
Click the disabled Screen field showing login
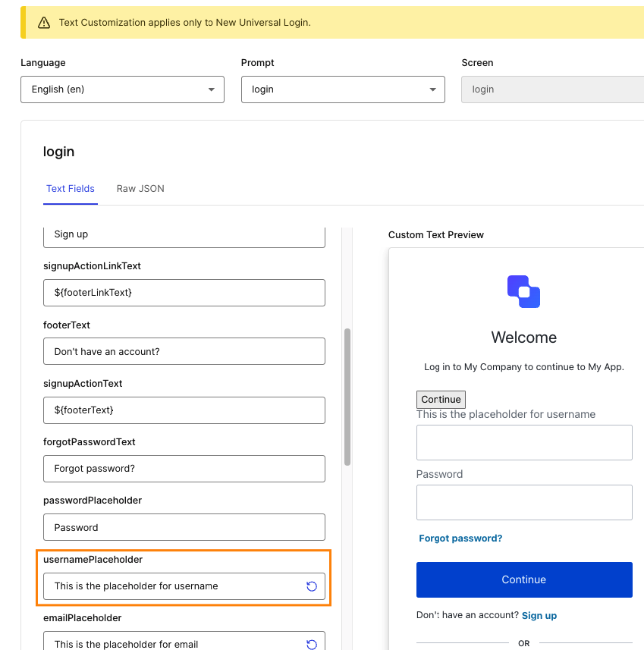[553, 89]
